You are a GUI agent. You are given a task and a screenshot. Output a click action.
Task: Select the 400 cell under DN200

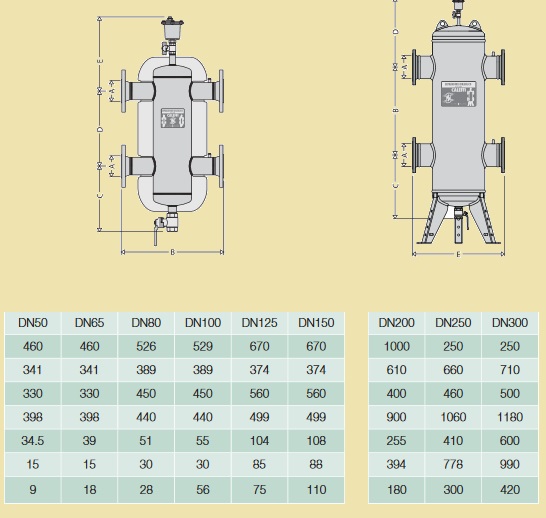(397, 393)
